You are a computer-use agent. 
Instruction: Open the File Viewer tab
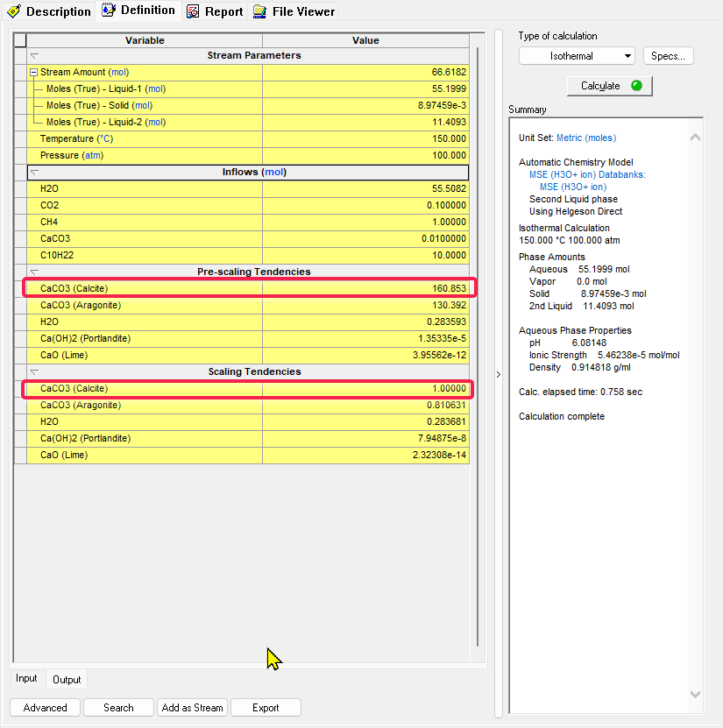point(294,11)
